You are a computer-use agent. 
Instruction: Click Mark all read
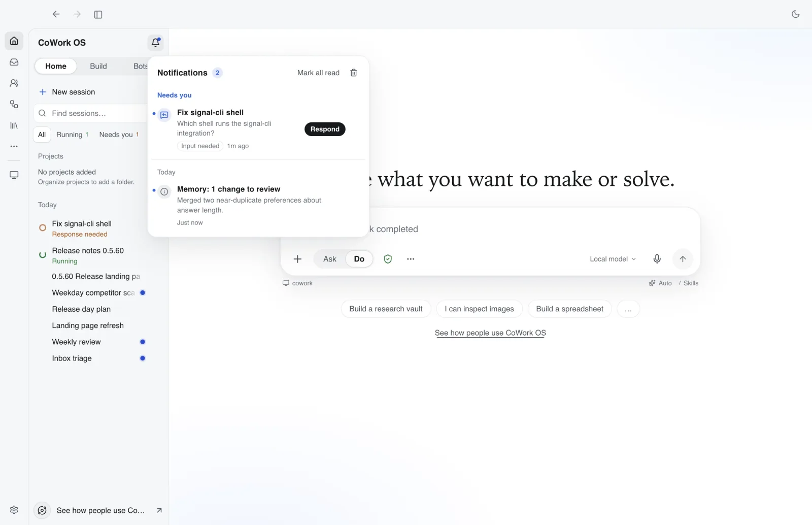pyautogui.click(x=318, y=73)
